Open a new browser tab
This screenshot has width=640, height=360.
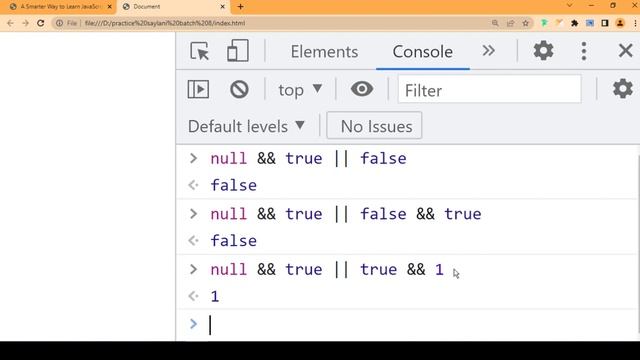pyautogui.click(x=240, y=7)
